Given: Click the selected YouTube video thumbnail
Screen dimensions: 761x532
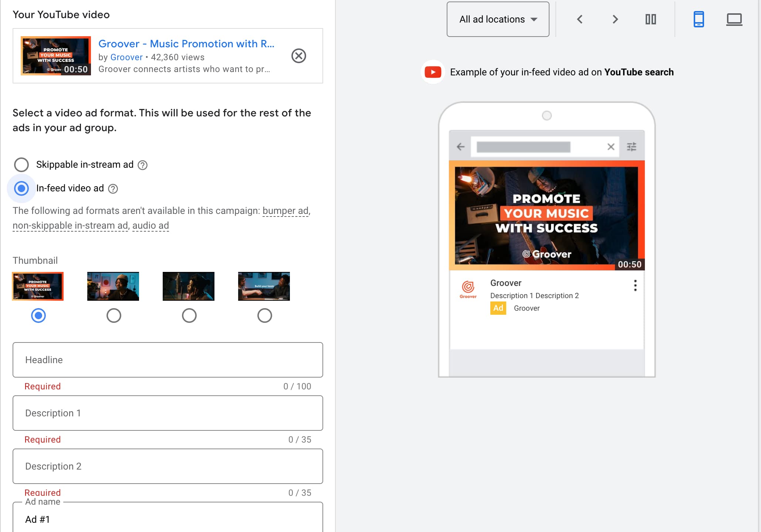Looking at the screenshot, I should click(56, 56).
